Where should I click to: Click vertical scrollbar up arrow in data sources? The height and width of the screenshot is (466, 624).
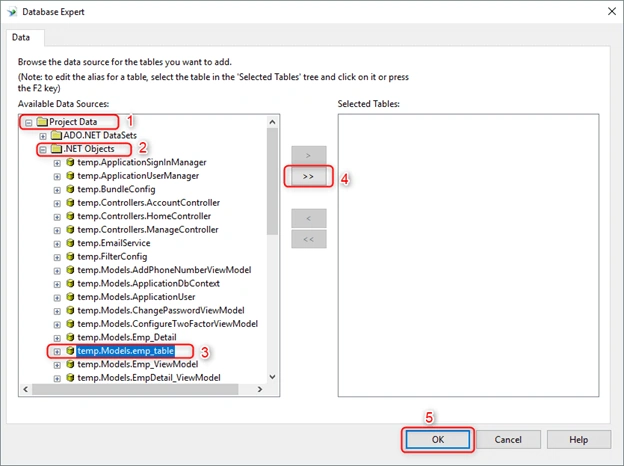pyautogui.click(x=272, y=122)
